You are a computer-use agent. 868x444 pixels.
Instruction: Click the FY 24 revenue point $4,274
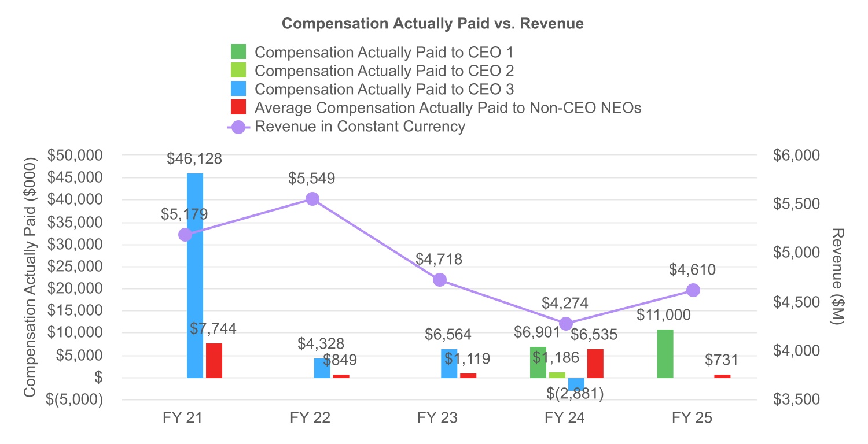coord(567,323)
